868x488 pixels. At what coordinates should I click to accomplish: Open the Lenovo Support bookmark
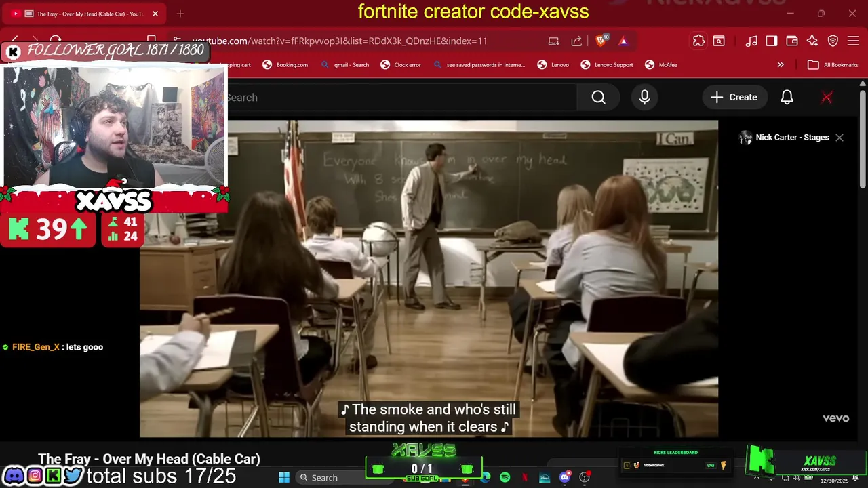coord(607,65)
